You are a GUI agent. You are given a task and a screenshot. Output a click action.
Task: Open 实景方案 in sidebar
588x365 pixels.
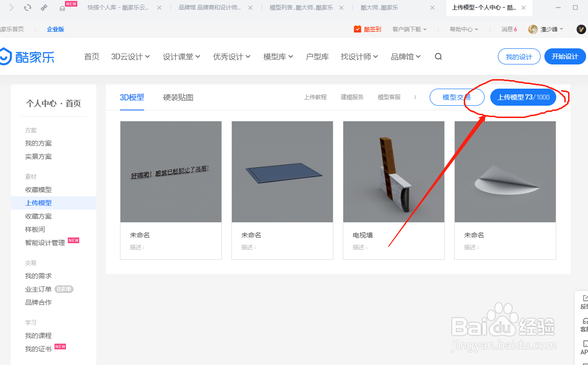tap(38, 156)
